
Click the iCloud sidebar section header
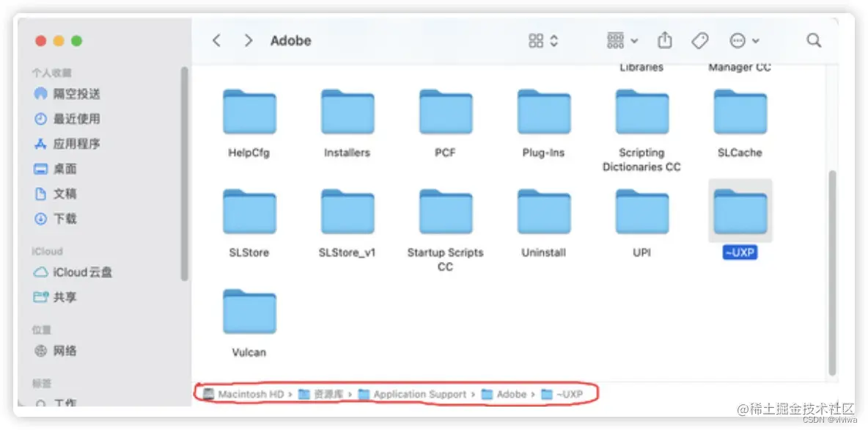tap(47, 251)
